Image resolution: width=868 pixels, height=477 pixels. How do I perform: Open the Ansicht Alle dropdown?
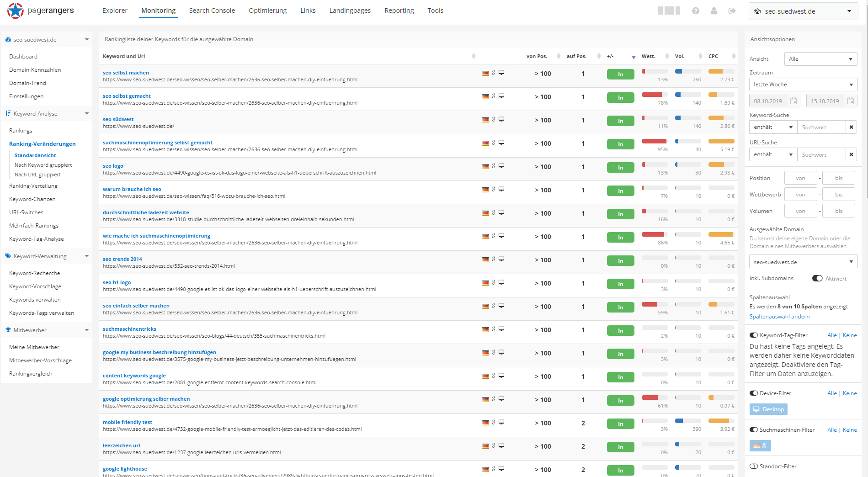[x=820, y=58]
